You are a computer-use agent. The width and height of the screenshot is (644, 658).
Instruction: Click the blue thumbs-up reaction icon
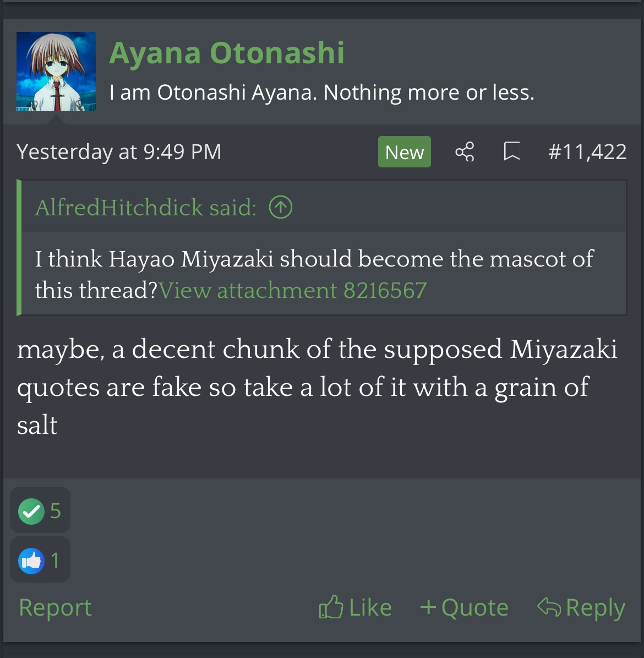coord(31,561)
